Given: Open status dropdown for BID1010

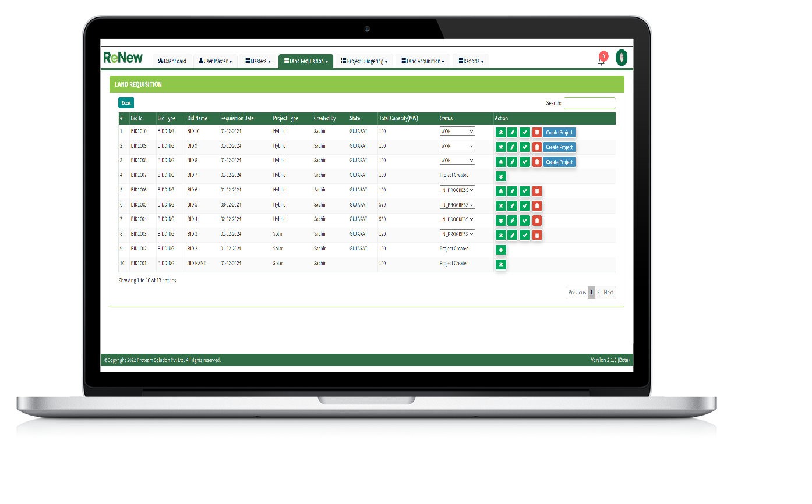Looking at the screenshot, I should [457, 131].
